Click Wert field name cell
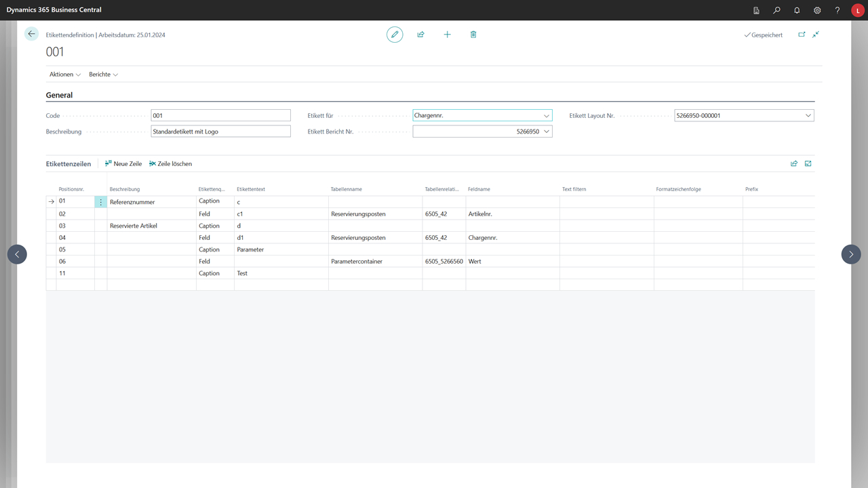 point(513,262)
